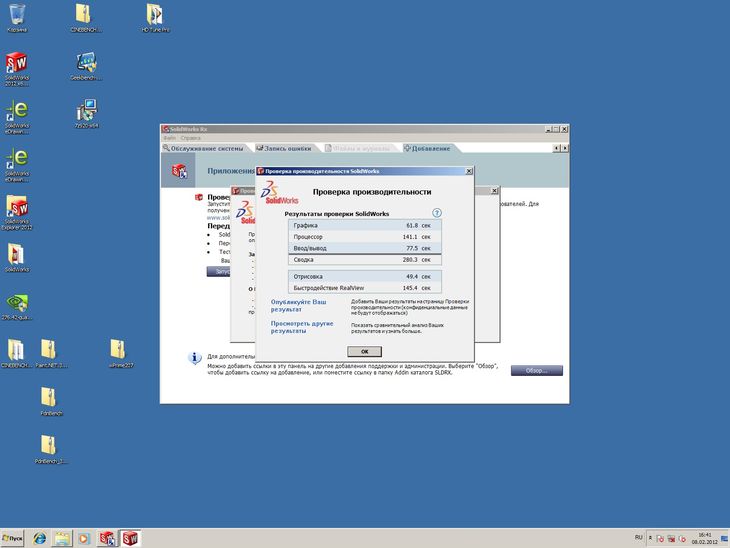Viewport: 730px width, 548px height.
Task: Open Windows Explorer folder from taskbar
Action: coord(62,539)
